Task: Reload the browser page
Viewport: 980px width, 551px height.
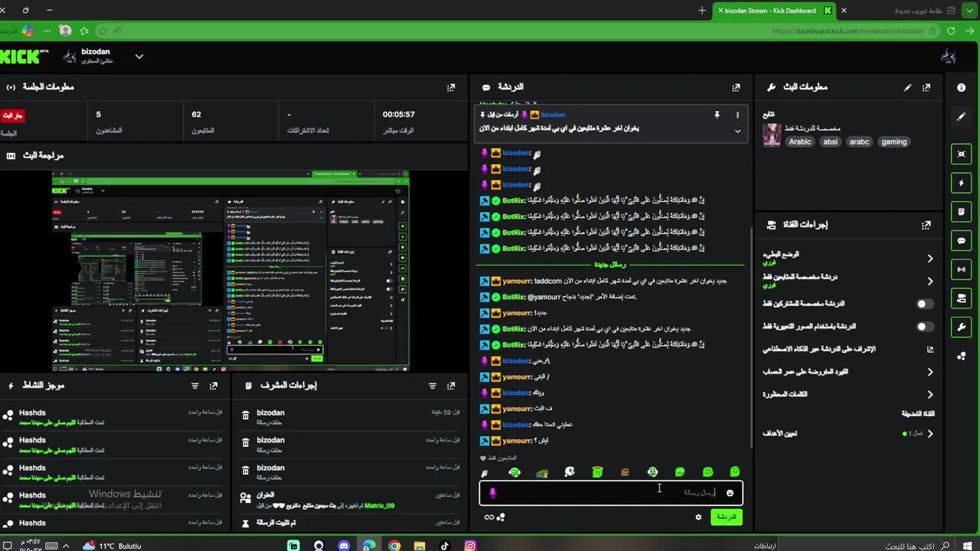Action: [x=951, y=31]
